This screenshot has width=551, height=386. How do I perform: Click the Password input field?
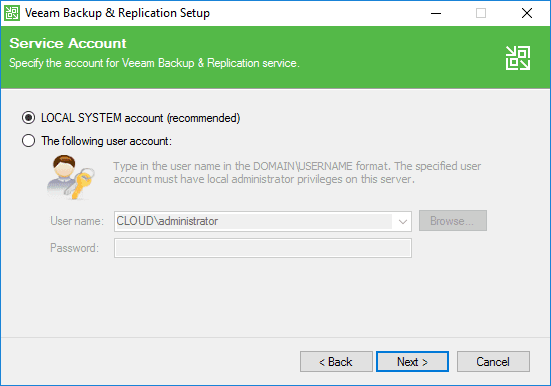pyautogui.click(x=262, y=248)
